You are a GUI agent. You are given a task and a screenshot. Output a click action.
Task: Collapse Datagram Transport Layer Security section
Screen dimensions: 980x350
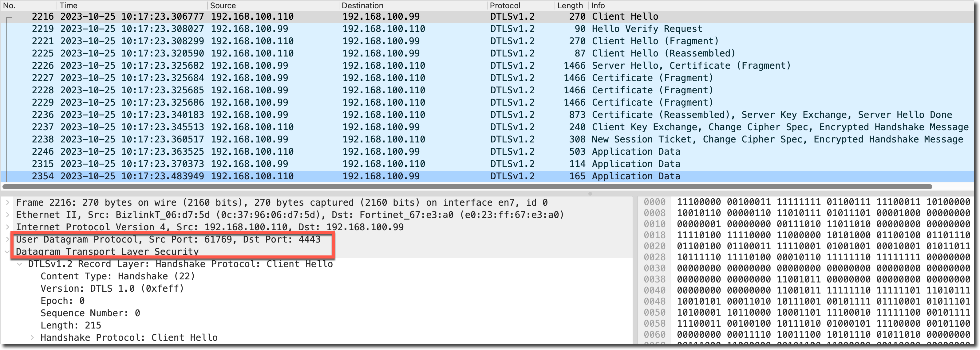(x=7, y=251)
